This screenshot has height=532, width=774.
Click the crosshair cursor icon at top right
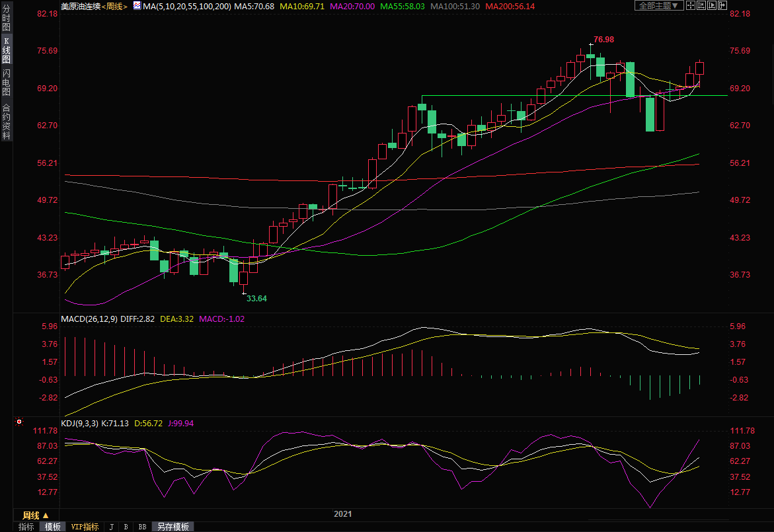click(691, 5)
